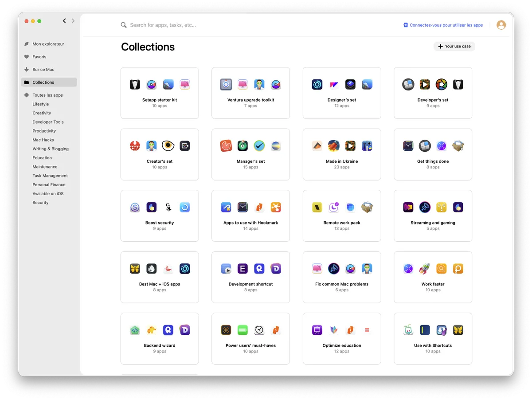532x400 pixels.
Task: Open Mon explorateur in sidebar
Action: [48, 44]
